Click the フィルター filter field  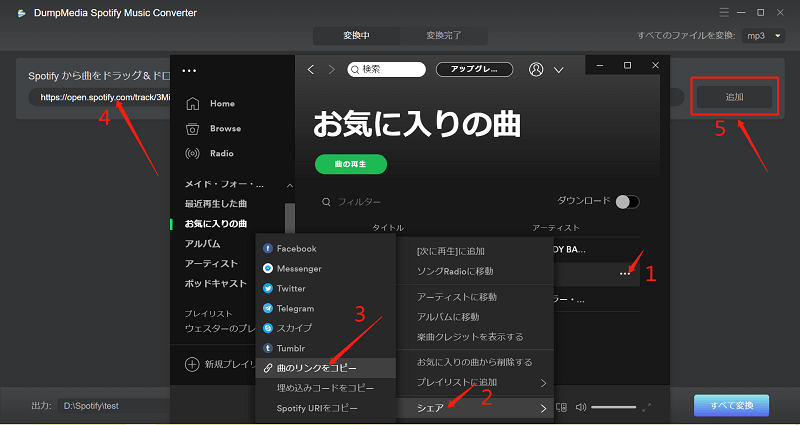359,202
